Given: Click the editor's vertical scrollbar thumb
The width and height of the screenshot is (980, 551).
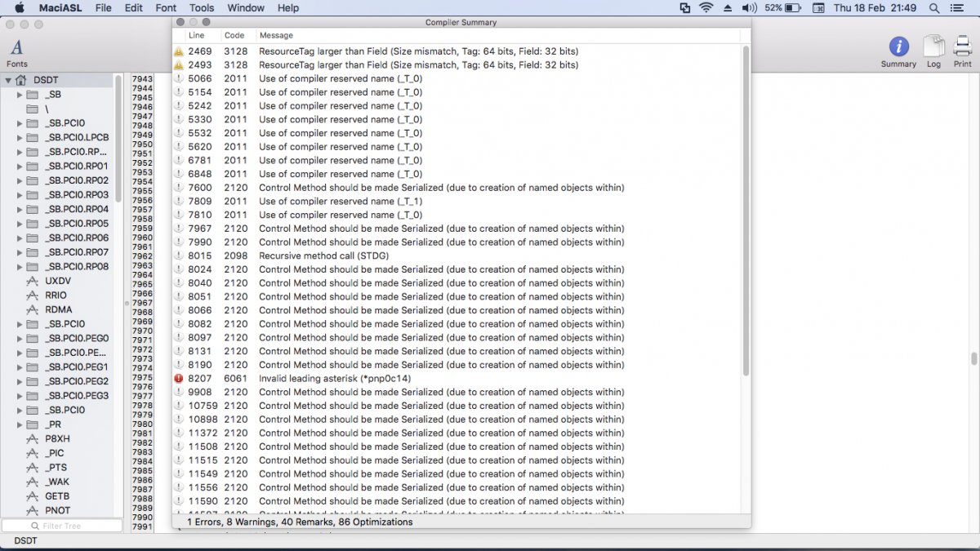Looking at the screenshot, I should point(973,358).
